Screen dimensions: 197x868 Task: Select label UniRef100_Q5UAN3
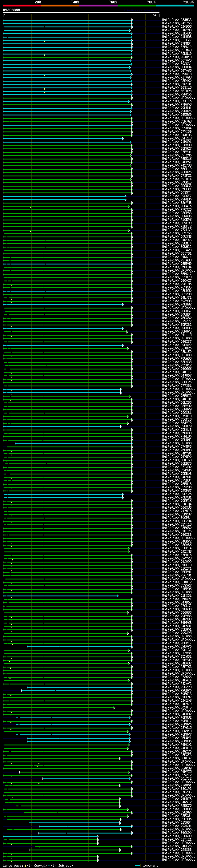[x=177, y=450]
